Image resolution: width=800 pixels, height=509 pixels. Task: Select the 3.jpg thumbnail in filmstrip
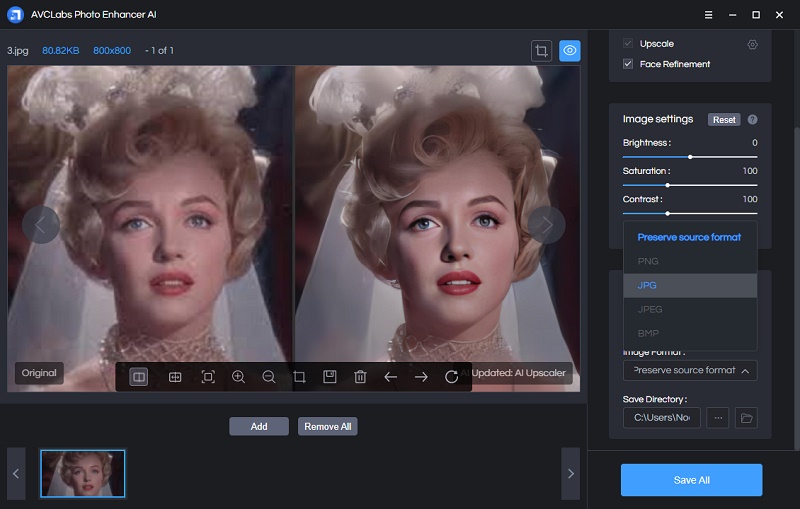83,473
